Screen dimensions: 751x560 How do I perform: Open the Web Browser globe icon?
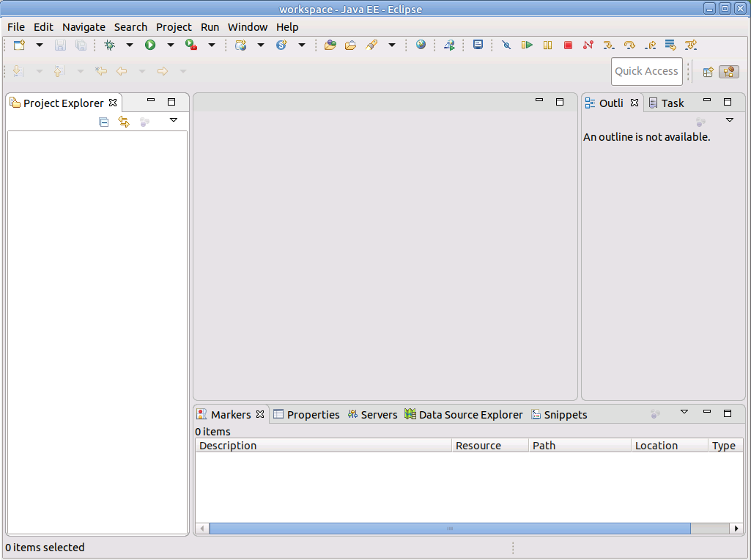coord(421,45)
